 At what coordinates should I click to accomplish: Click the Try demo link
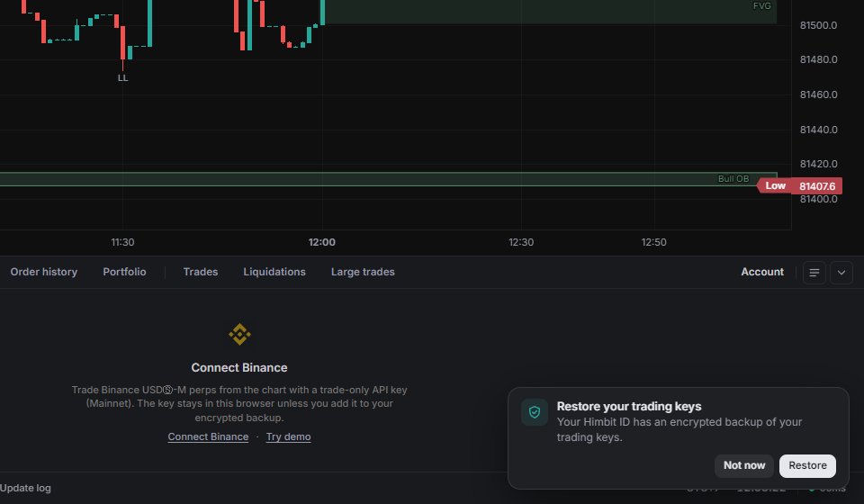click(x=288, y=436)
